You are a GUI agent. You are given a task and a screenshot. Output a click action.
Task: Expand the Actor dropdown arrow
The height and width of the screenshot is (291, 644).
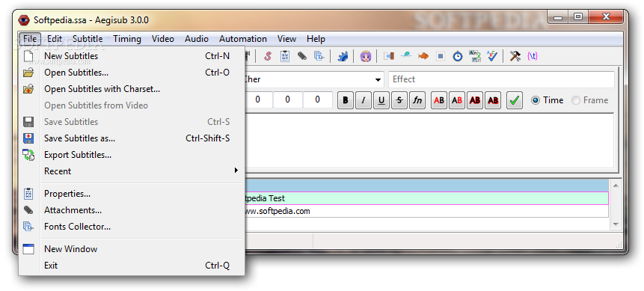pyautogui.click(x=378, y=80)
